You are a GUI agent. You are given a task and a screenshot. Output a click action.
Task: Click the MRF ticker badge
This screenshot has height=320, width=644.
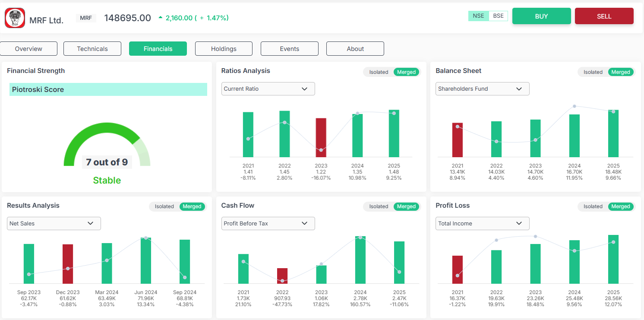point(86,18)
